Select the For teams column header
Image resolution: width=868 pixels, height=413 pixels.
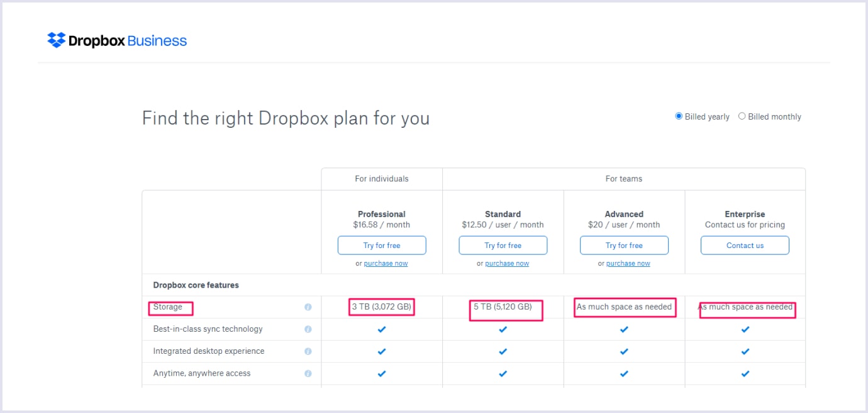point(624,179)
